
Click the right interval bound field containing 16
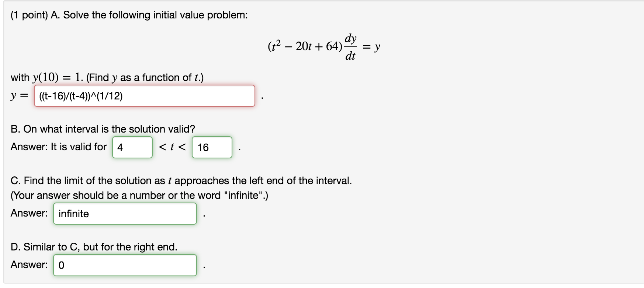pyautogui.click(x=211, y=147)
